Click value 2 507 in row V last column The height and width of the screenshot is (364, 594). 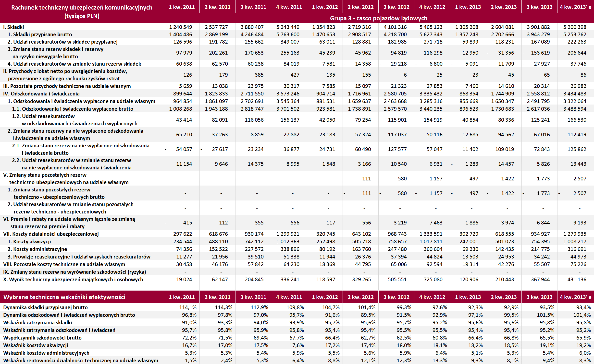tap(580, 179)
